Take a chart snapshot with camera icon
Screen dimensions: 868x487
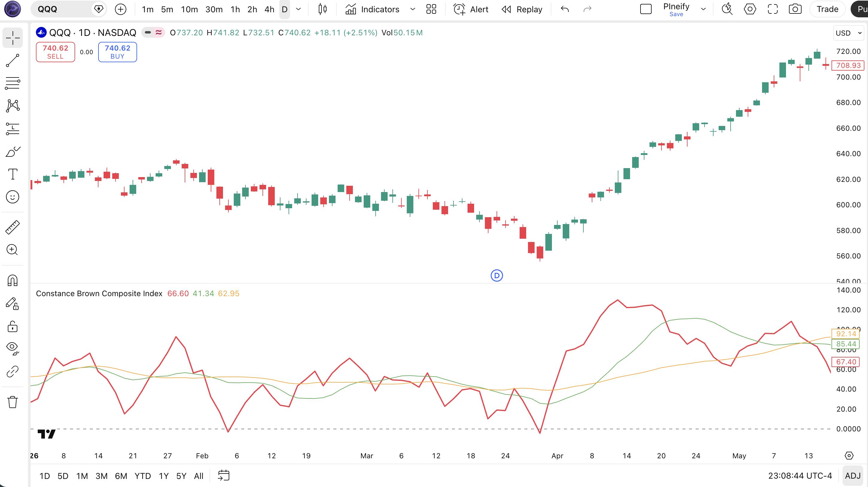(795, 9)
